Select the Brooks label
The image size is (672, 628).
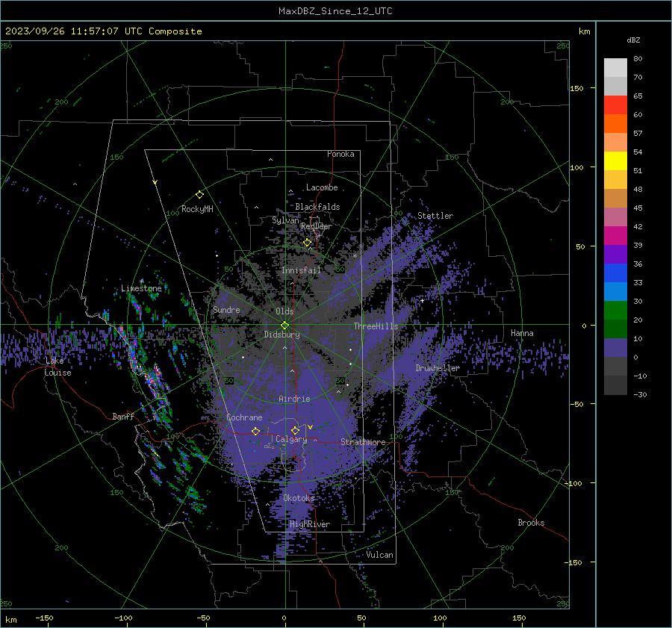531,523
